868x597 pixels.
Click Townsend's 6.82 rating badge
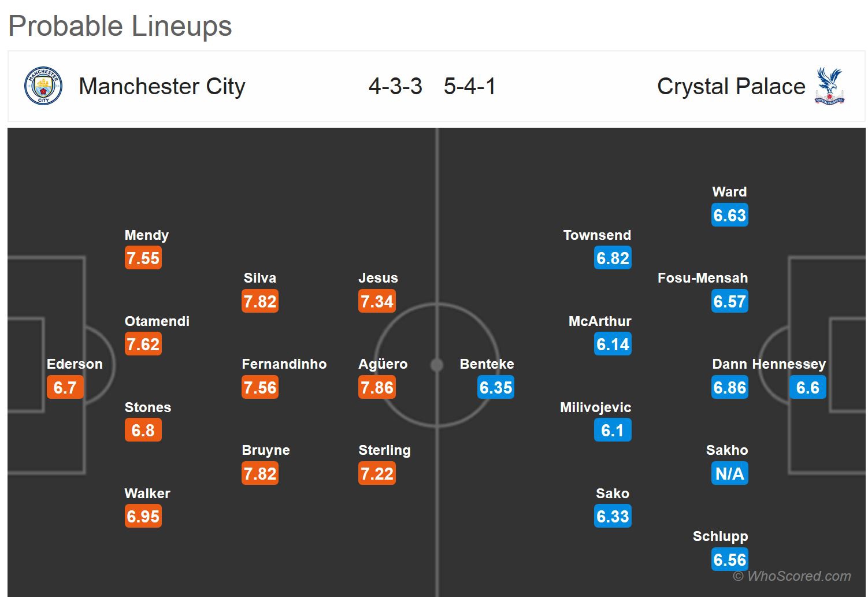point(613,258)
